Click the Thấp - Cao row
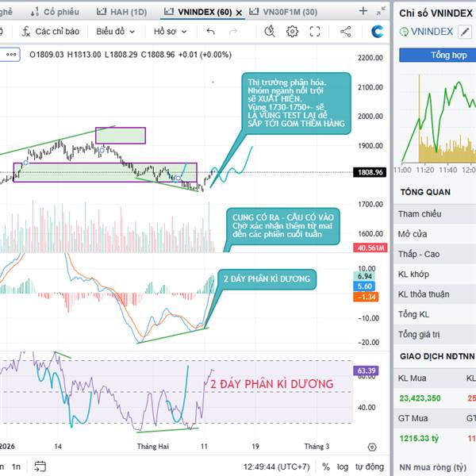 (x=435, y=254)
